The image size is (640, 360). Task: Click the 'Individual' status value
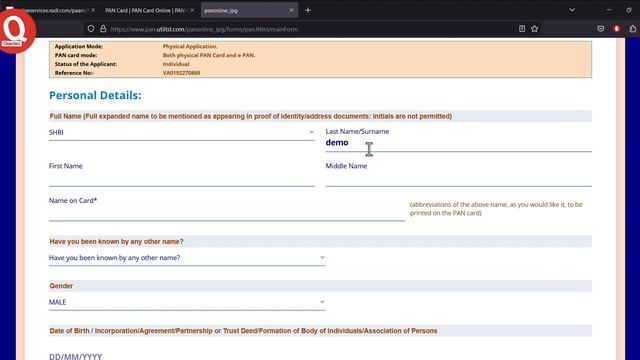176,64
